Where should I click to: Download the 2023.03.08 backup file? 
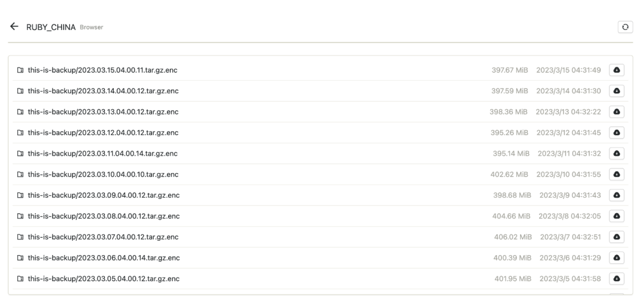coord(617,216)
